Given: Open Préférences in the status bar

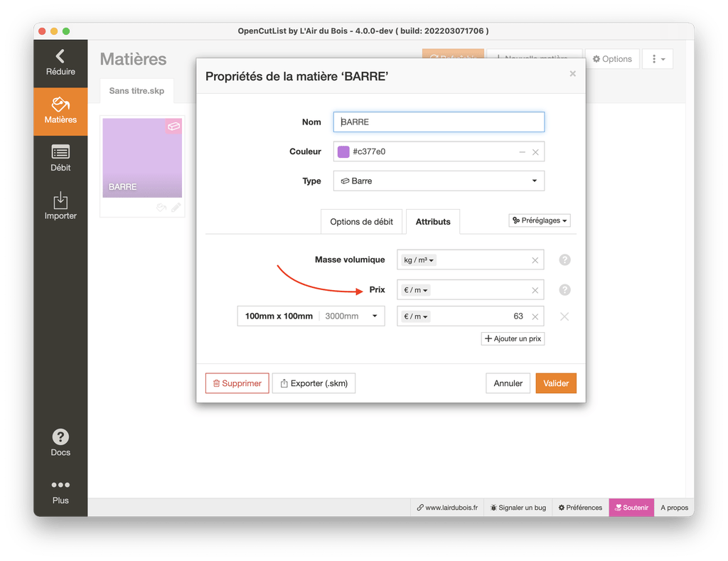Looking at the screenshot, I should pyautogui.click(x=580, y=508).
